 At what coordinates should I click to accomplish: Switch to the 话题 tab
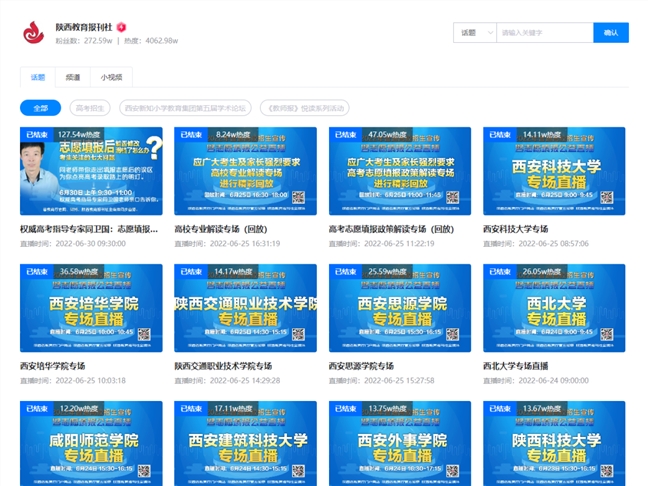(38, 77)
